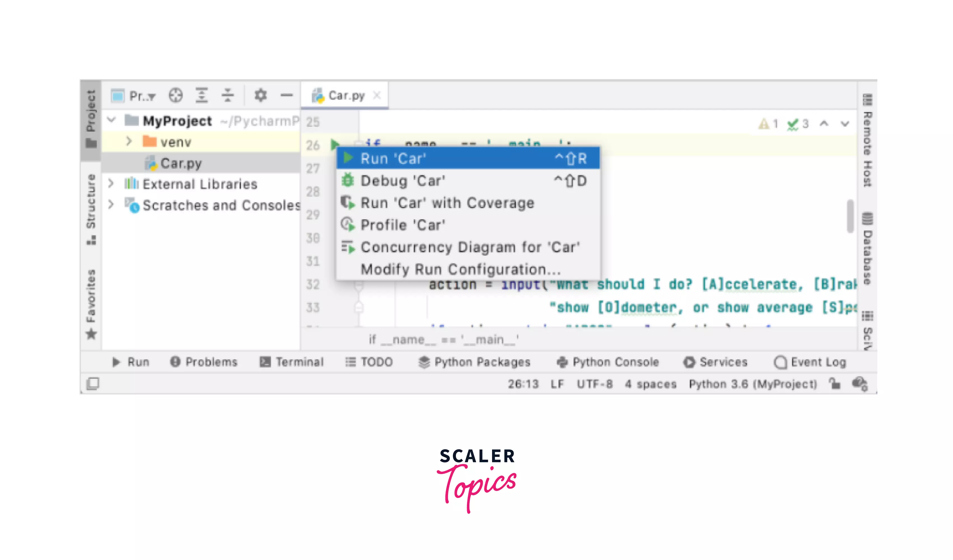Open the Project view dropdown
The width and height of the screenshot is (953, 560).
133,96
